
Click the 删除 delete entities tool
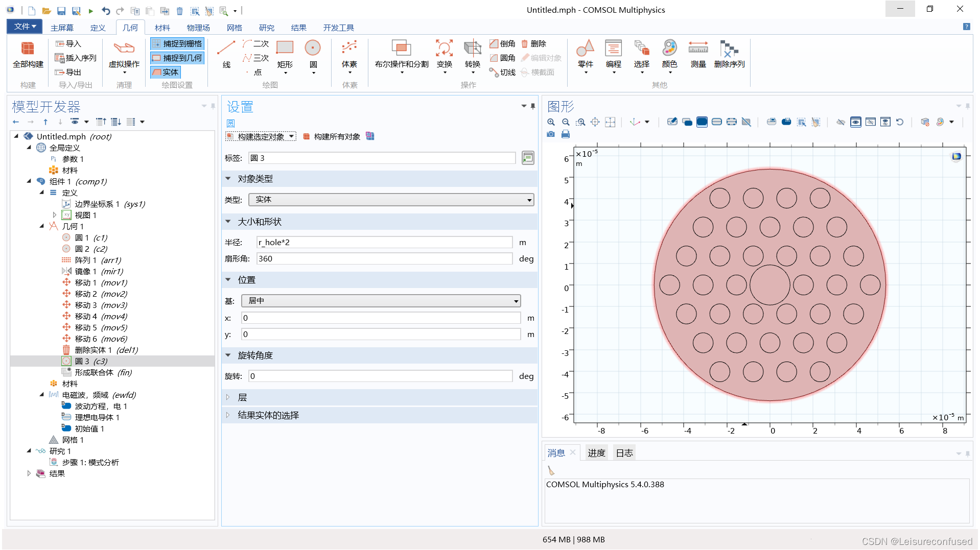coord(534,44)
